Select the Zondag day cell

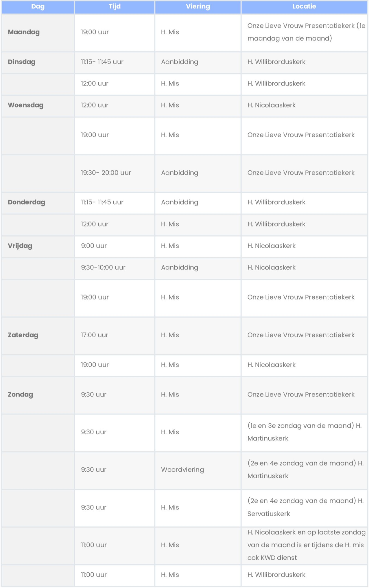pos(38,395)
